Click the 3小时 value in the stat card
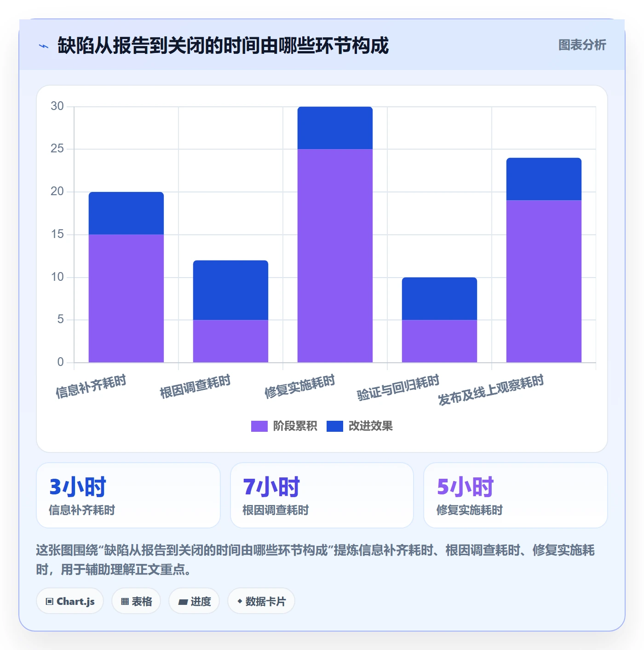Image resolution: width=644 pixels, height=650 pixels. click(78, 487)
